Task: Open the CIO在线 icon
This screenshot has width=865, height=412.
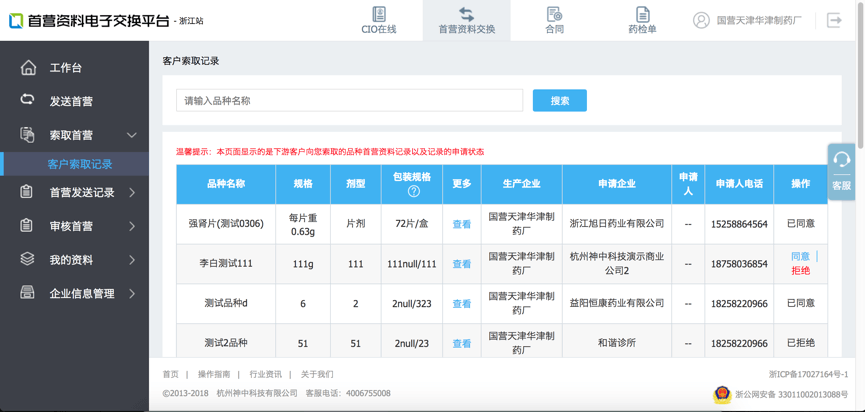Action: pos(379,14)
